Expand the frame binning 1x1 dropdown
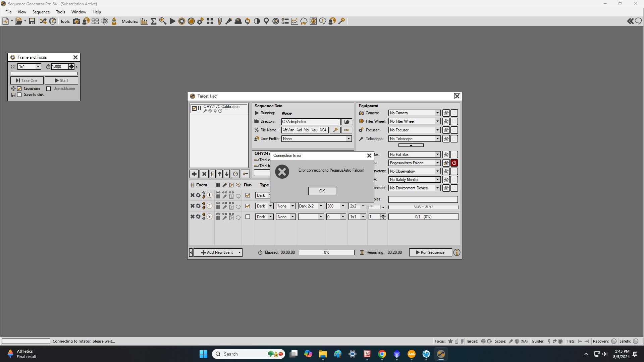The width and height of the screenshot is (644, 362). (38, 67)
